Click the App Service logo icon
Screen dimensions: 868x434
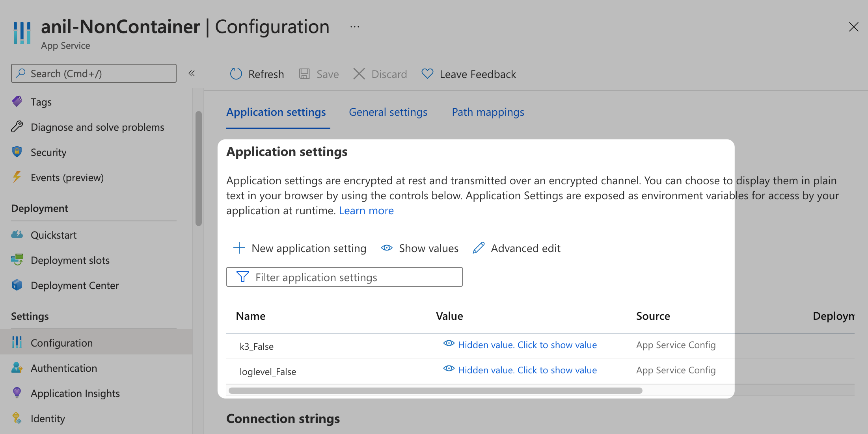click(22, 33)
